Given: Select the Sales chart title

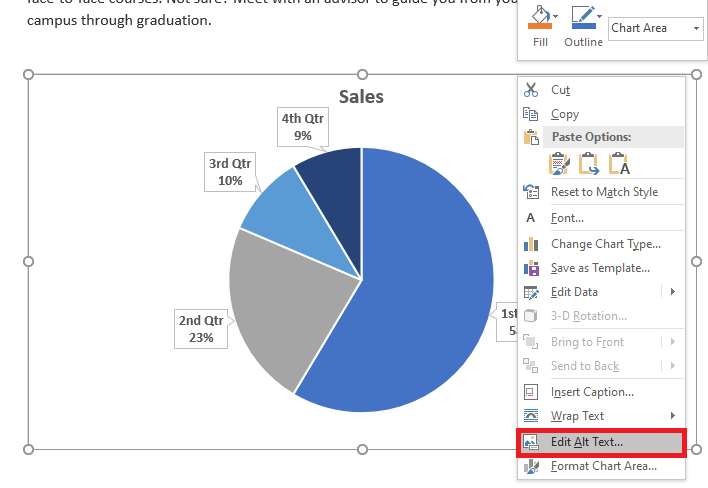Looking at the screenshot, I should 361,97.
